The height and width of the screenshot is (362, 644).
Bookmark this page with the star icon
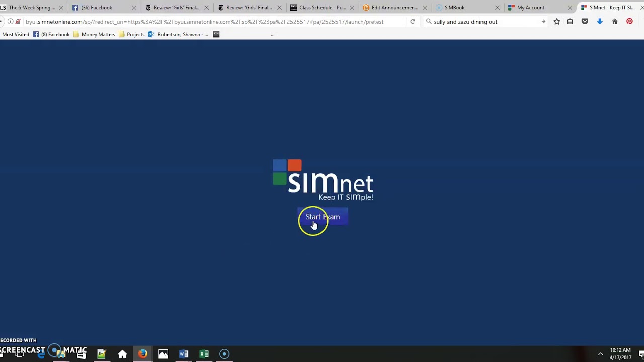tap(557, 22)
